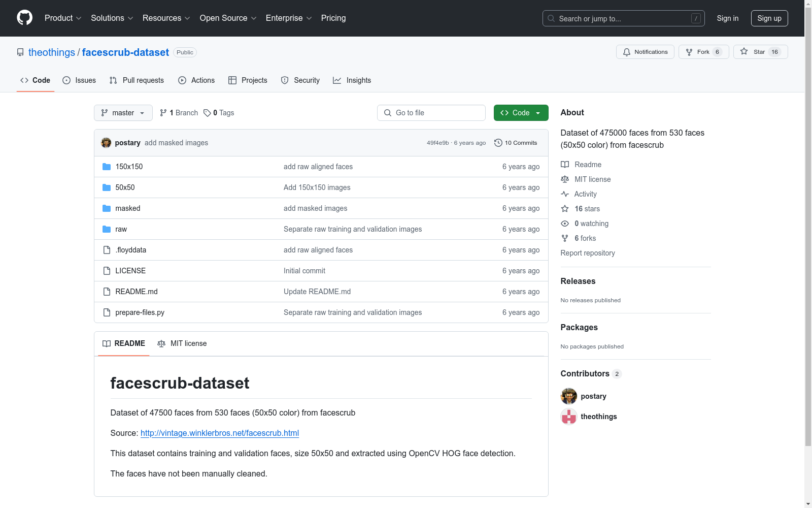Click the Readme book icon in About
The image size is (812, 508).
565,165
